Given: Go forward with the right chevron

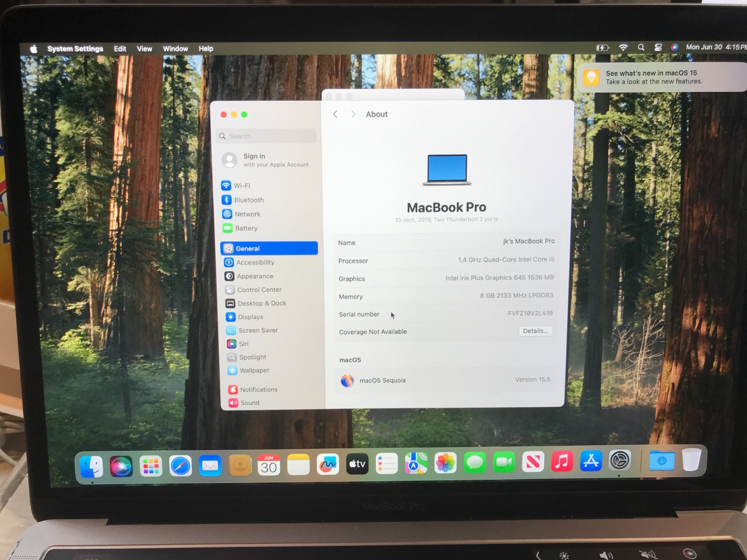Looking at the screenshot, I should coord(353,114).
